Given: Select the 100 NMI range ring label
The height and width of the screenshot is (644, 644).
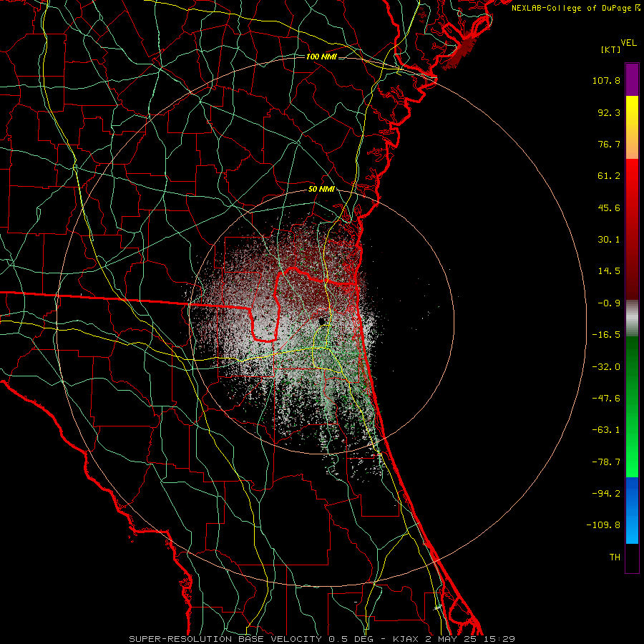Looking at the screenshot, I should pyautogui.click(x=321, y=57).
